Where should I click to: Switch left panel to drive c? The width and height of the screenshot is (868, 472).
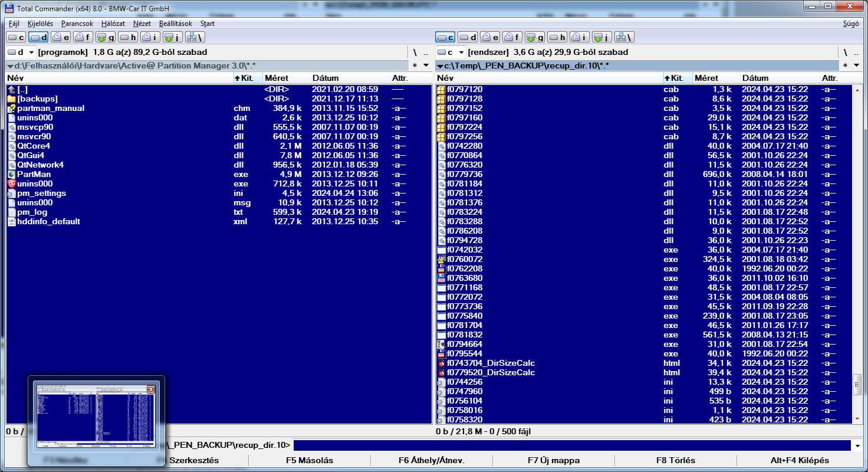tap(17, 37)
